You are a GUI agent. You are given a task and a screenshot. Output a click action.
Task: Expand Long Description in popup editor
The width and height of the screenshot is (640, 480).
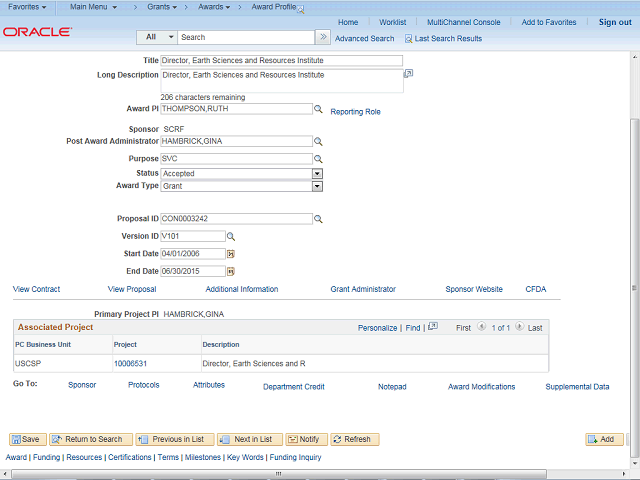pos(408,74)
